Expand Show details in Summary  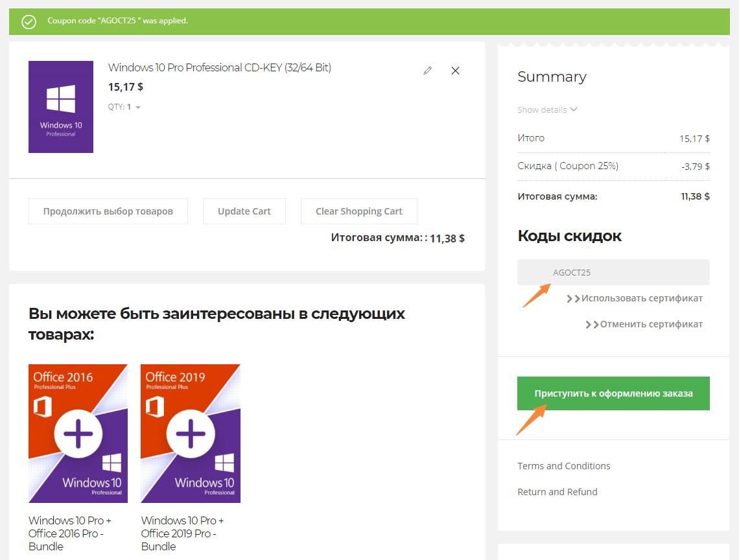(547, 110)
